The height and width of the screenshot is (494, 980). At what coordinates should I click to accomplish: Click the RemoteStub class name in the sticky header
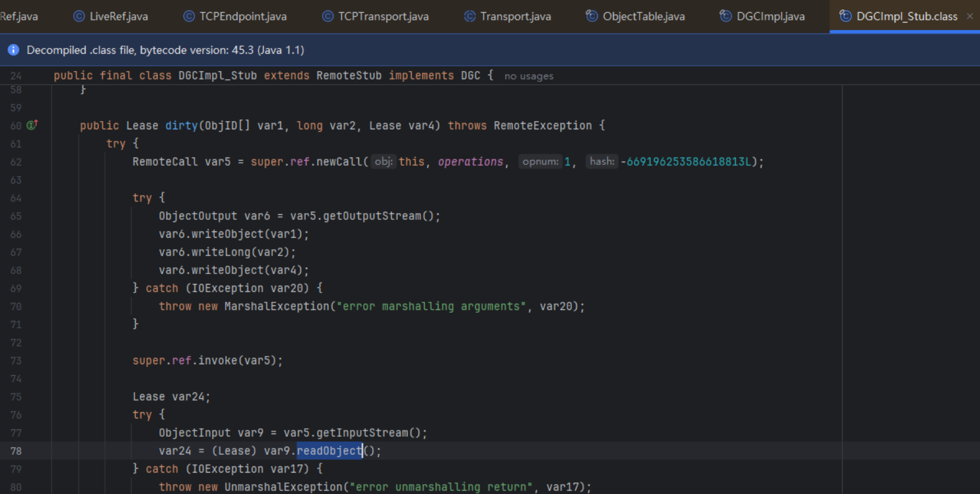[x=349, y=76]
